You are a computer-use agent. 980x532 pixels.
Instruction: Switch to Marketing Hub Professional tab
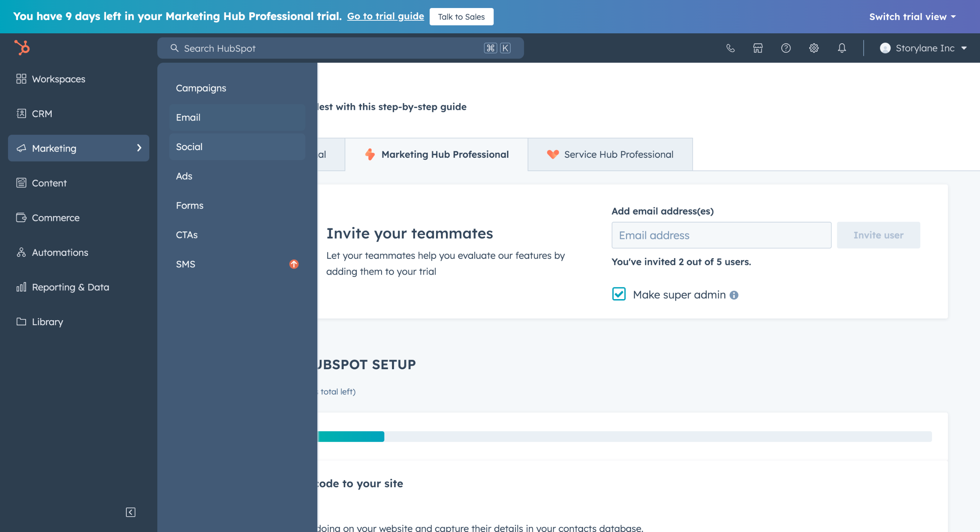[x=436, y=154]
